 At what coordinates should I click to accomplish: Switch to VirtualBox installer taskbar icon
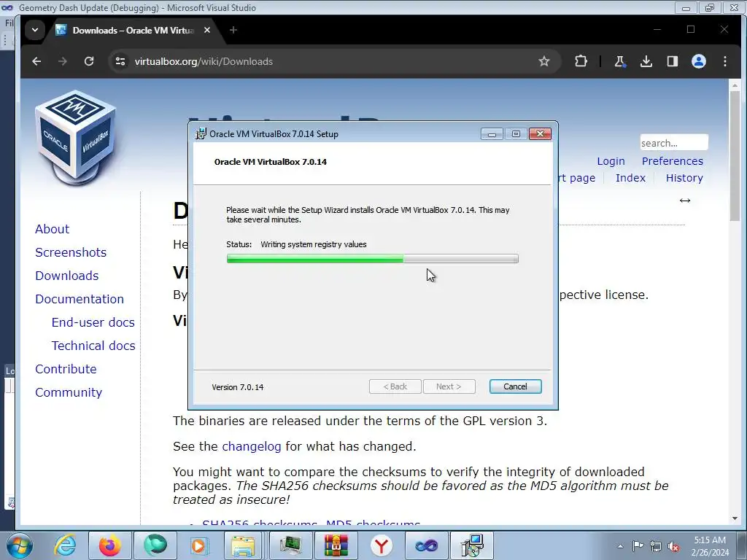coord(472,545)
